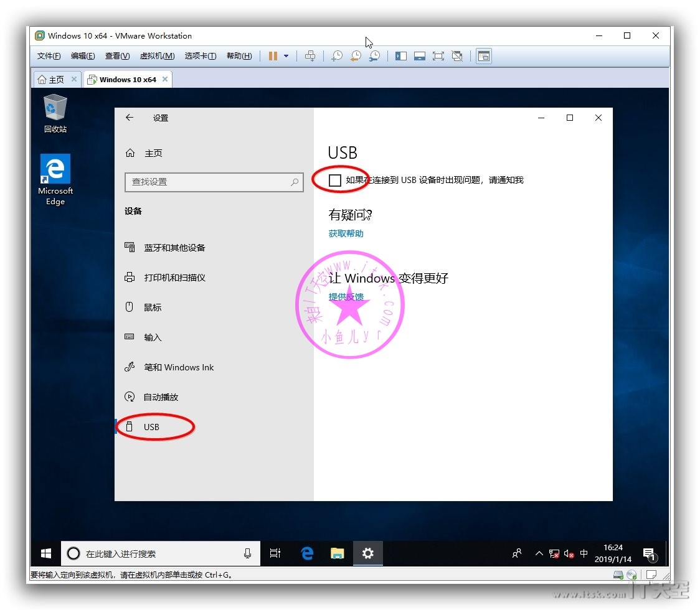This screenshot has height=610, width=700.
Task: Open the snapshot manager toolbar icon
Action: pos(374,56)
